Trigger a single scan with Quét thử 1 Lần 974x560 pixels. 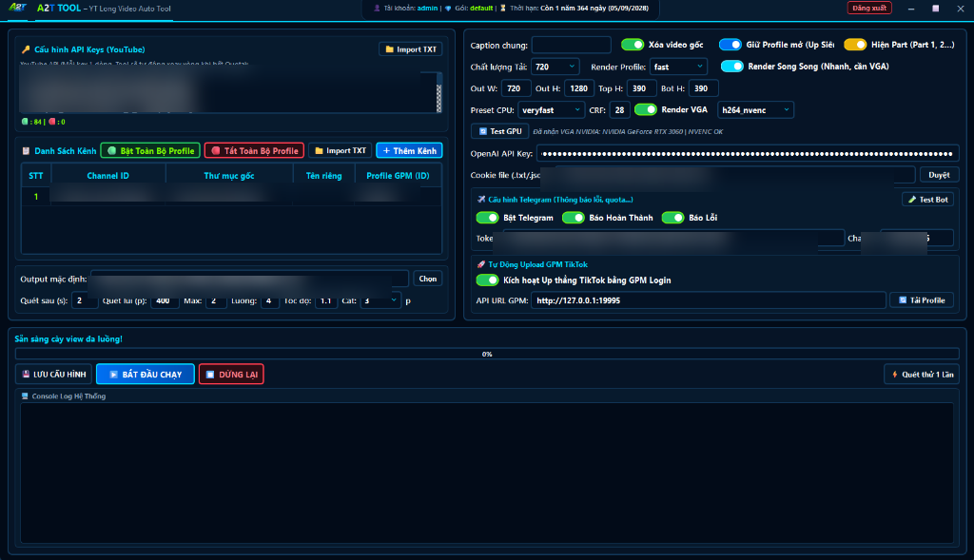(922, 375)
